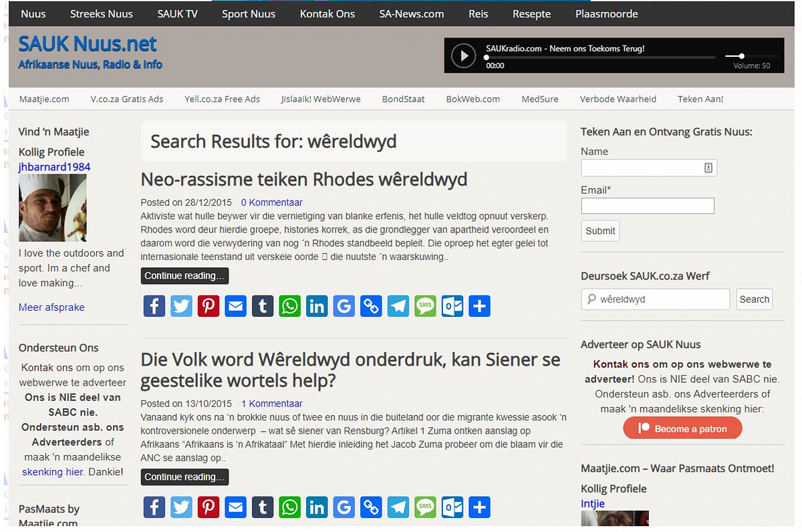The width and height of the screenshot is (802, 532).
Task: Open the Kontak Ons page
Action: [x=327, y=13]
